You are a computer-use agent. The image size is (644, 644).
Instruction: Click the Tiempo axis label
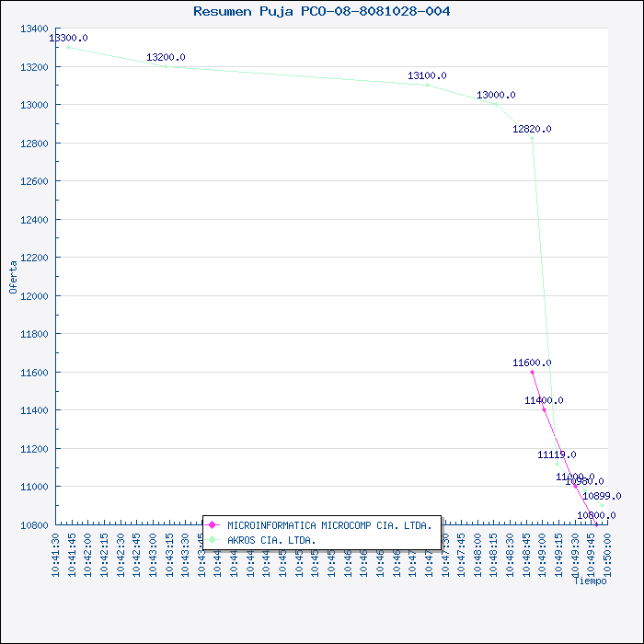[x=590, y=581]
